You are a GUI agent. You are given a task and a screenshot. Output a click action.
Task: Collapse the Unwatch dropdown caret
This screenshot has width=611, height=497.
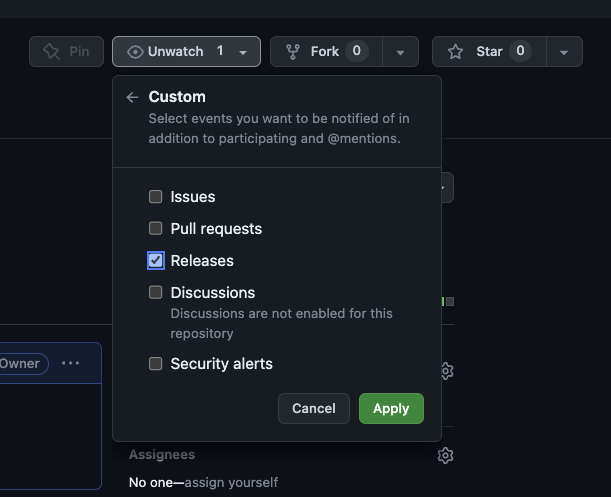[x=244, y=52]
